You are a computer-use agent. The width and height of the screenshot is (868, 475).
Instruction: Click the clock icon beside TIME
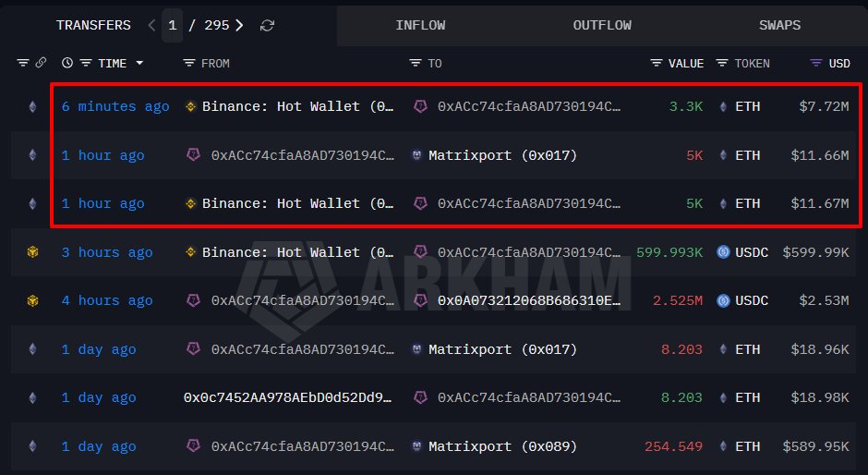(x=67, y=63)
